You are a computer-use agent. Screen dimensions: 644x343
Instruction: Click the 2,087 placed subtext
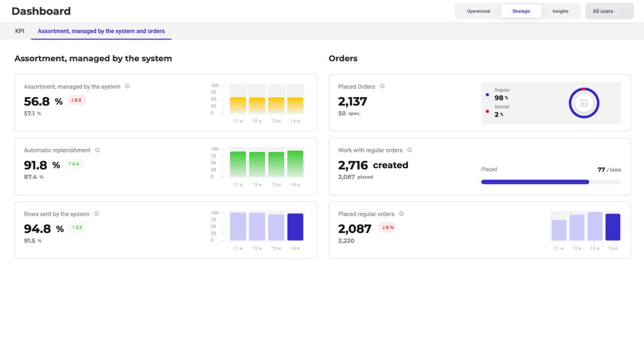(356, 177)
